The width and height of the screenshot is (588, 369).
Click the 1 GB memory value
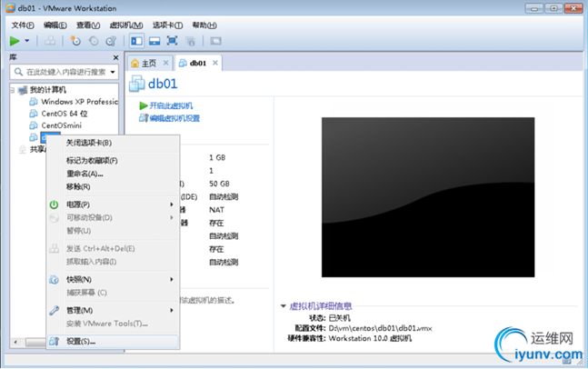[x=217, y=157]
